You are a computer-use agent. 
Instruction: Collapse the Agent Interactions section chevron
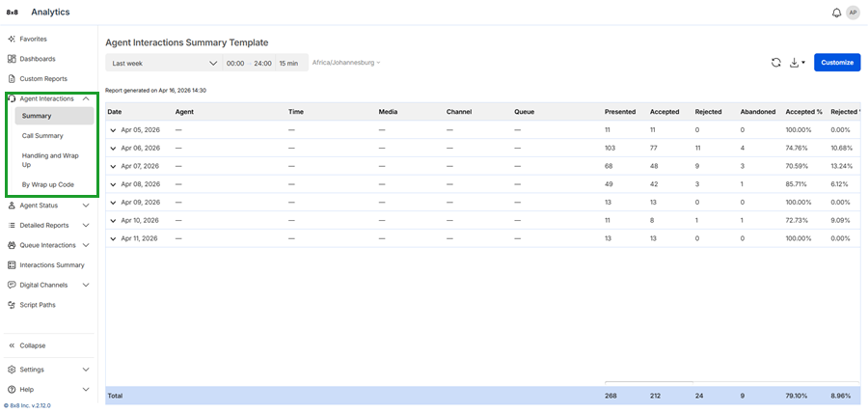click(x=86, y=98)
